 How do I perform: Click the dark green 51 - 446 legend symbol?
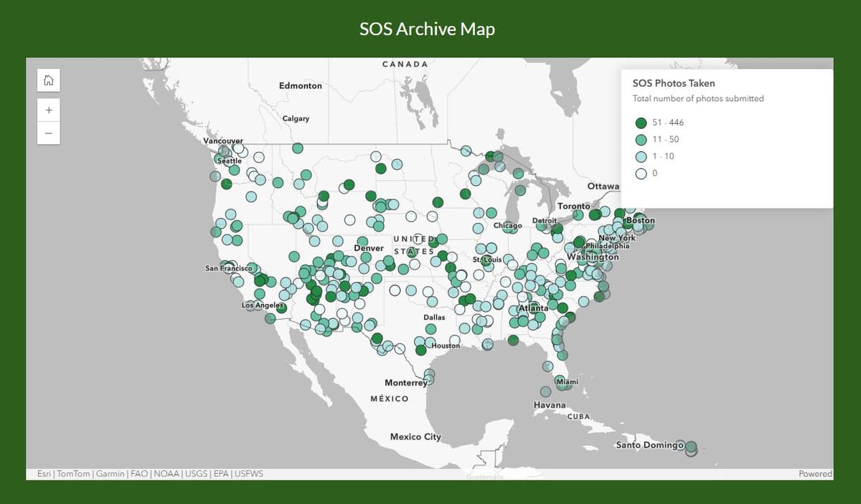click(x=640, y=122)
